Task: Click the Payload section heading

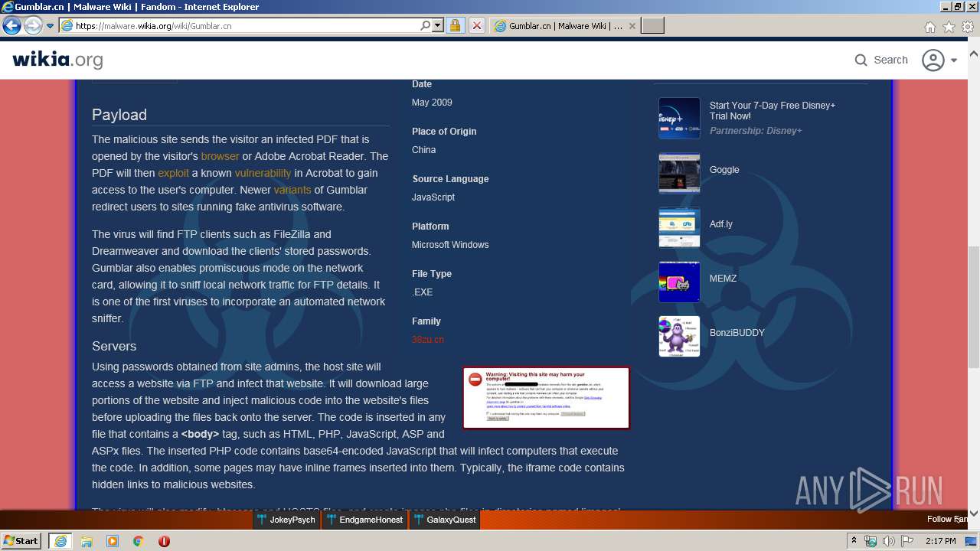Action: coord(119,115)
